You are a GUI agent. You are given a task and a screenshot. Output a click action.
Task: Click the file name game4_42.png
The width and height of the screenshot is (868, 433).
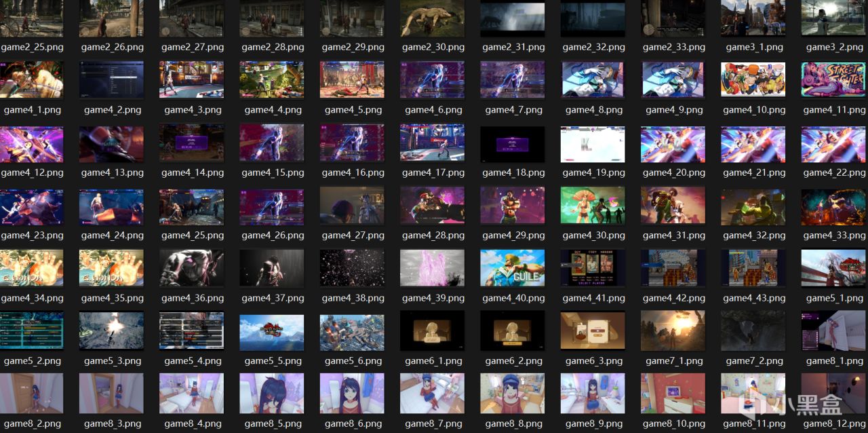point(674,298)
